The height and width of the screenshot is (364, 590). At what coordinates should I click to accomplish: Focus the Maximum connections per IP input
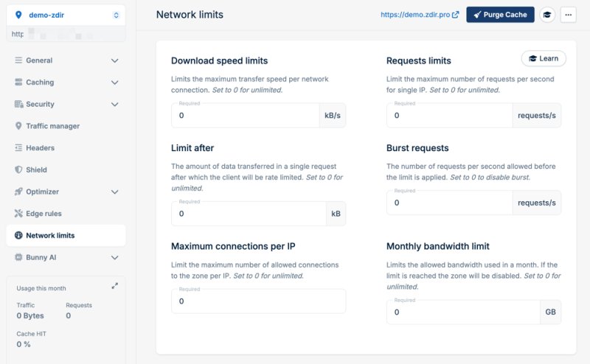point(259,301)
